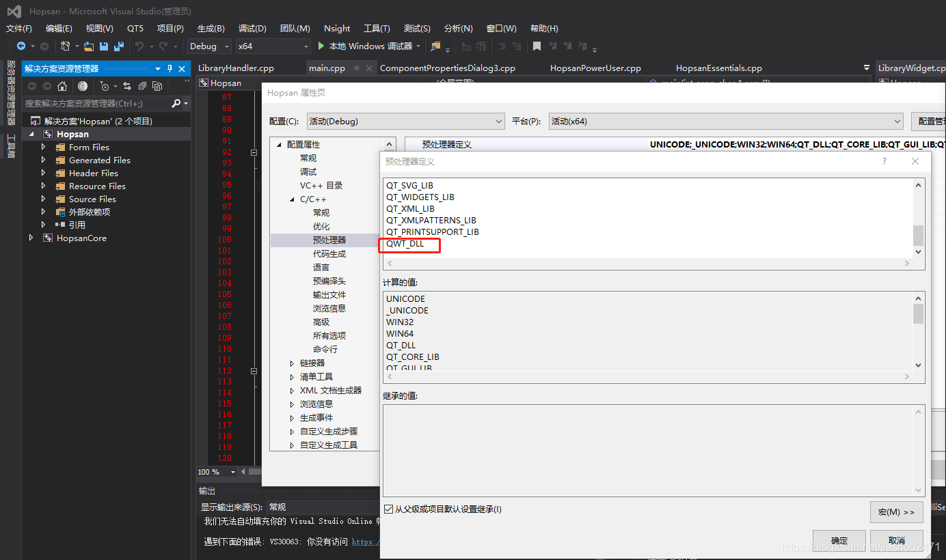
Task: Open the x64 solution platform dropdown
Action: (x=273, y=46)
